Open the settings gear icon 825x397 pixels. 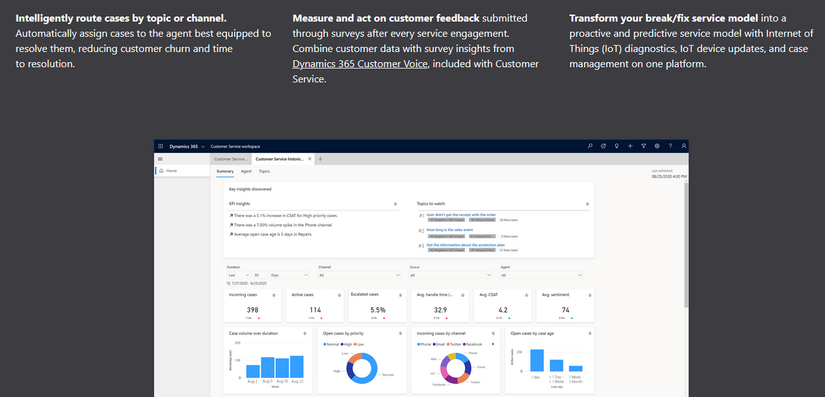click(x=657, y=146)
